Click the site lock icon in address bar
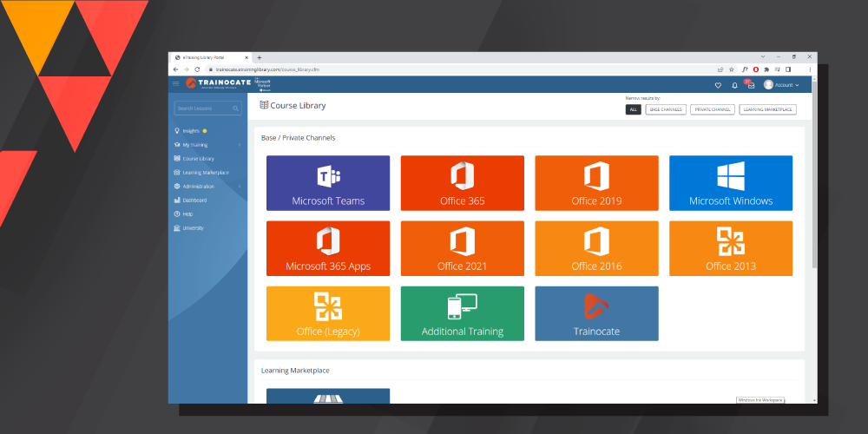This screenshot has height=434, width=868. coord(210,69)
